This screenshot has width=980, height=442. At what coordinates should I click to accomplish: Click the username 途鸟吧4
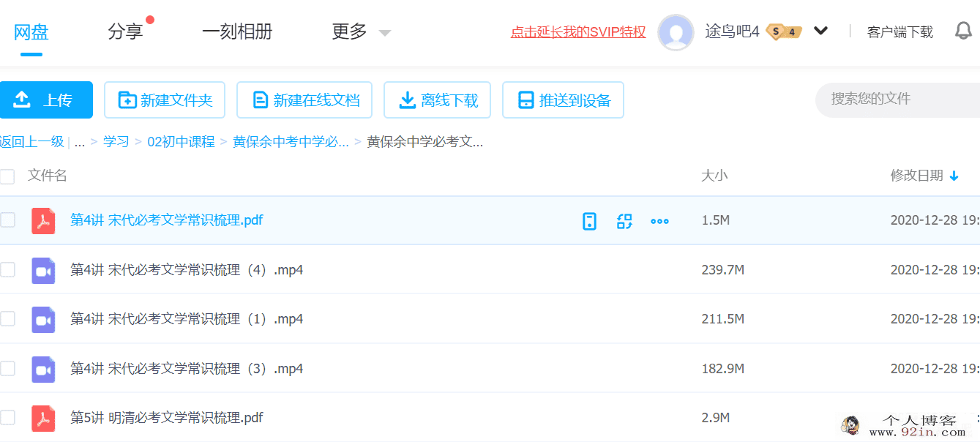[733, 31]
